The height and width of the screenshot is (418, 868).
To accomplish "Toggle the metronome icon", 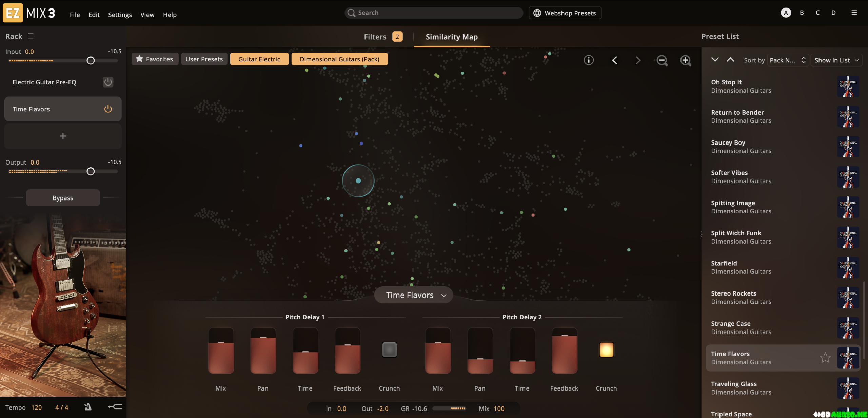I will coord(88,407).
